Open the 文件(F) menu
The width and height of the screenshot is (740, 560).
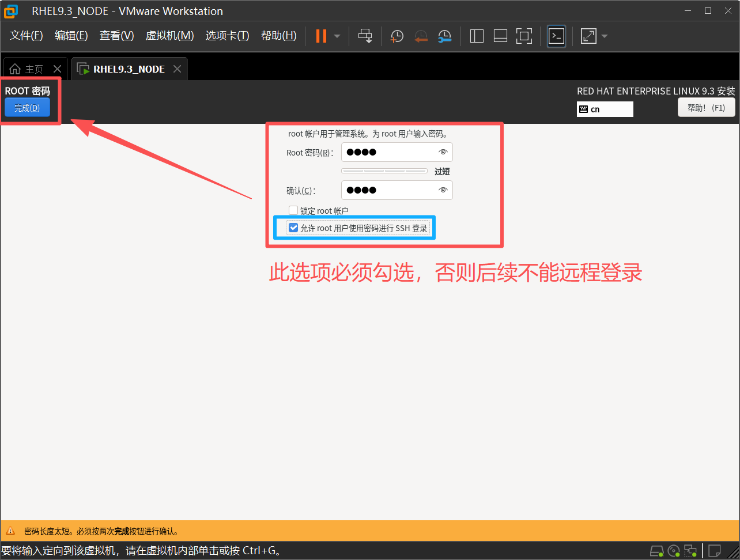(x=27, y=36)
